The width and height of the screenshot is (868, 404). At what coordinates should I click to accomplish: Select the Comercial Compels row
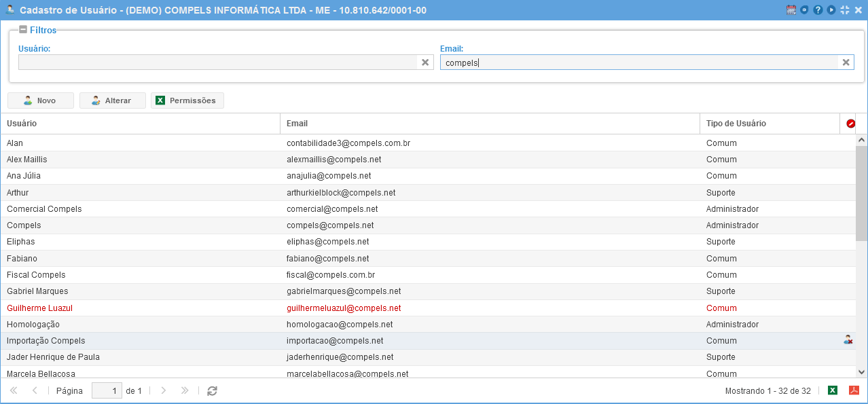click(428, 209)
